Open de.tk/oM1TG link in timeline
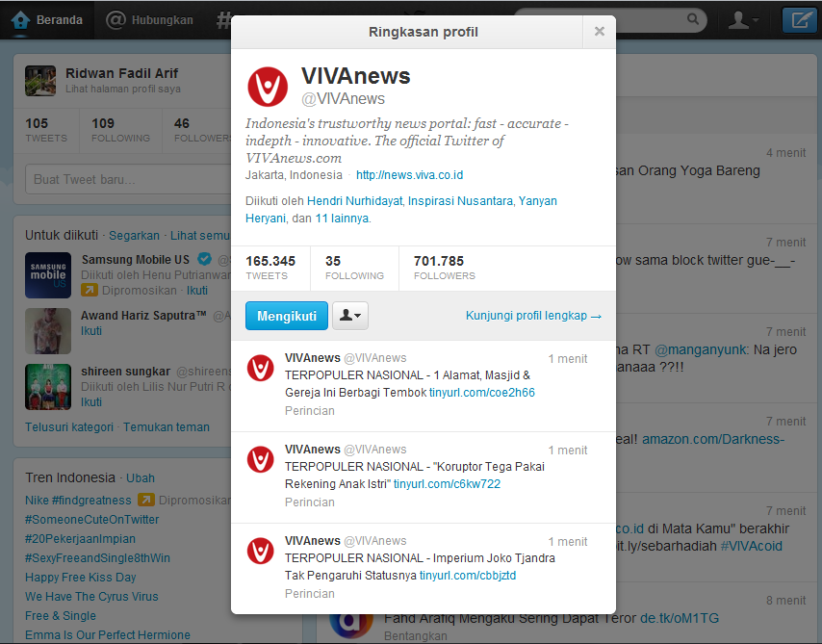The width and height of the screenshot is (822, 644). (x=679, y=618)
